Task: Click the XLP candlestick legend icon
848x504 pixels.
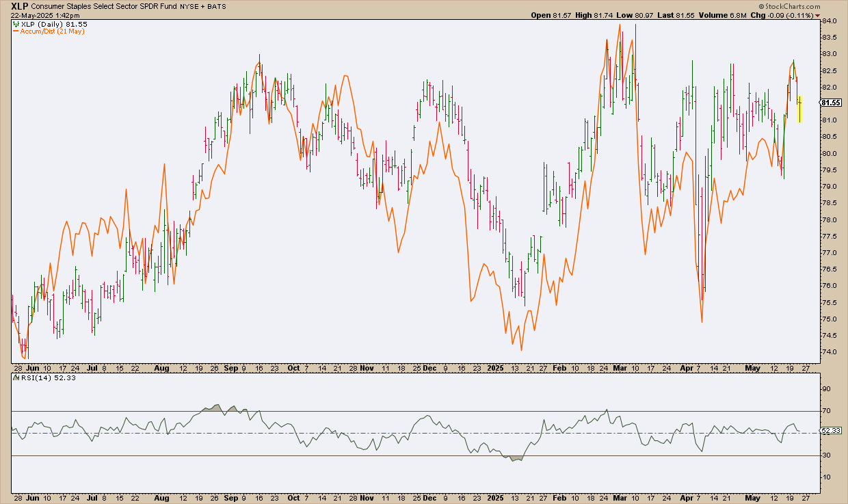Action: tap(16, 24)
